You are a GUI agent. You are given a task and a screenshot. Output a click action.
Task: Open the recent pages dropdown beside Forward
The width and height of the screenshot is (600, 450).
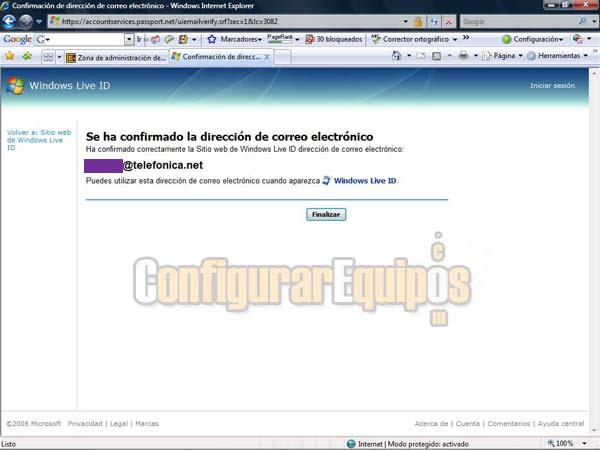coord(39,21)
